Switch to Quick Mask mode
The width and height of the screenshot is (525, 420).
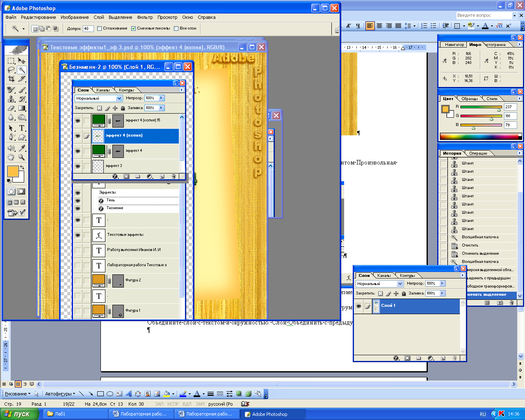pyautogui.click(x=21, y=192)
